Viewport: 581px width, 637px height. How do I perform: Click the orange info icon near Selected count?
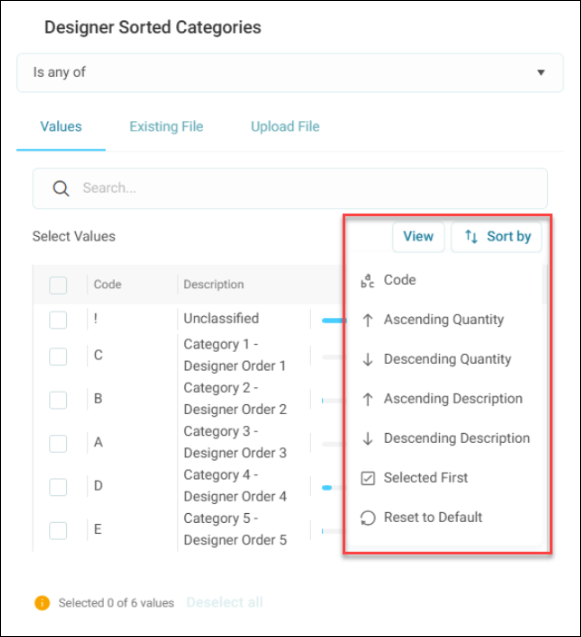42,603
